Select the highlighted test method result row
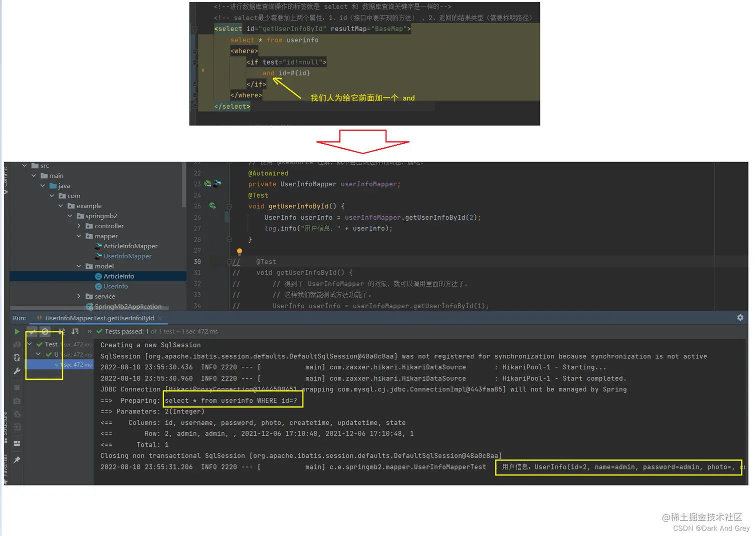 (59, 365)
